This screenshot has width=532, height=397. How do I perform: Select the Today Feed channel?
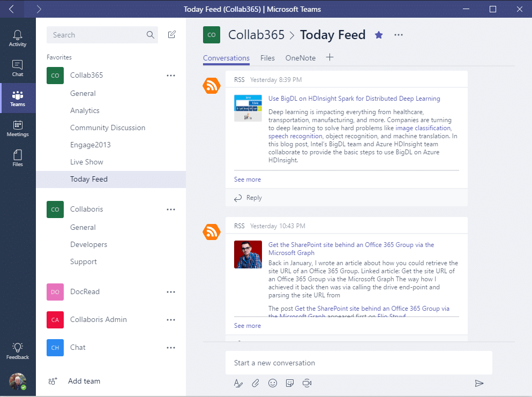111,179
